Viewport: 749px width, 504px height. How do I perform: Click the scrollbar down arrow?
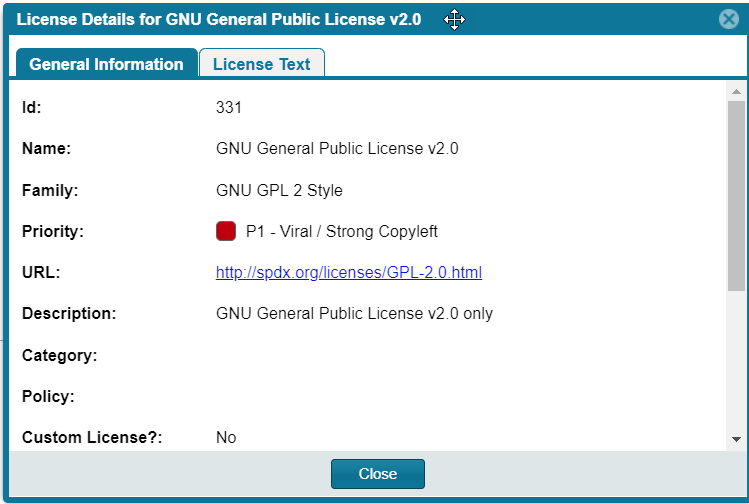736,439
